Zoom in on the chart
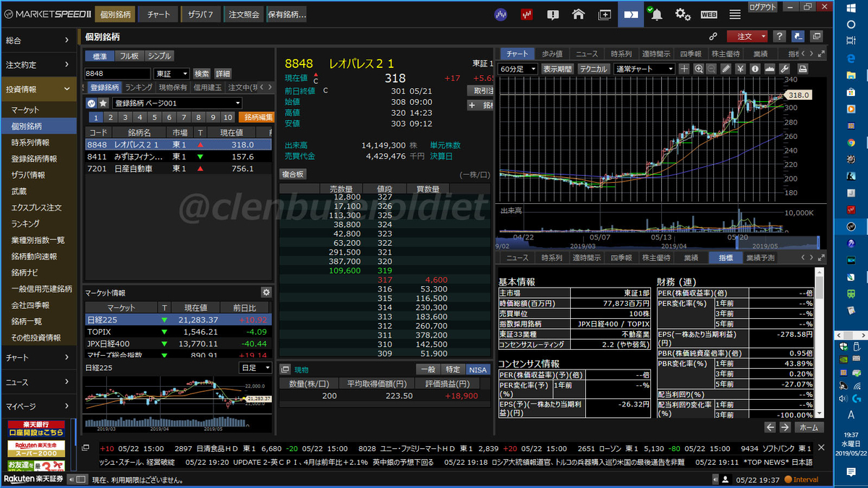This screenshot has height=488, width=868. point(699,69)
